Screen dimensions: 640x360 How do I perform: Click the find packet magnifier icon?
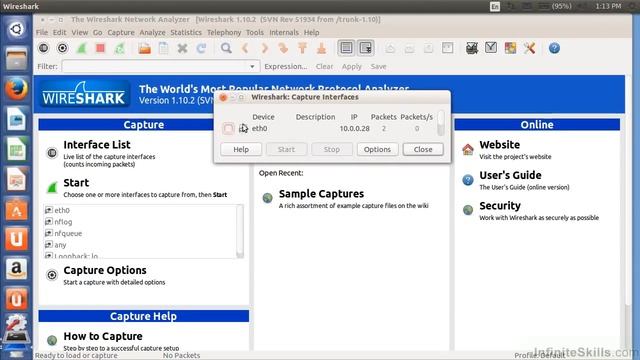click(226, 48)
